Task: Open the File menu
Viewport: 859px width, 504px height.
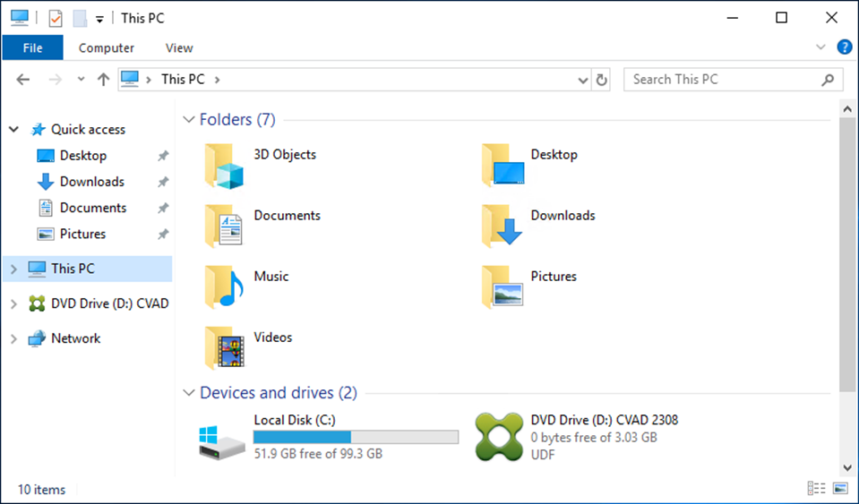Action: [32, 47]
